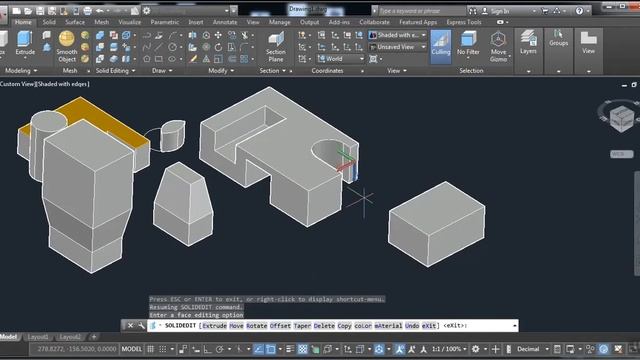Open the Decimal units dropdown
Viewport: 640px width, 360px height.
click(x=532, y=349)
